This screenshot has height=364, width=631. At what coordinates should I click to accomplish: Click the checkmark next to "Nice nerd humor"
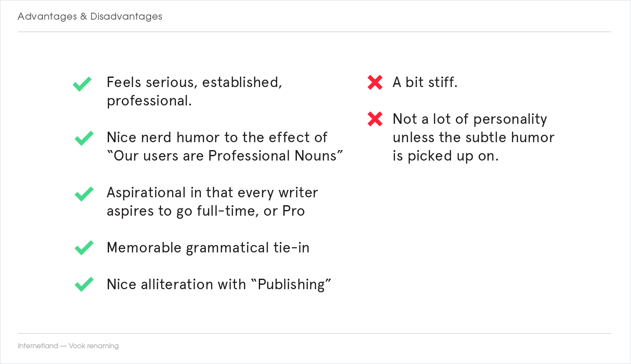click(84, 138)
